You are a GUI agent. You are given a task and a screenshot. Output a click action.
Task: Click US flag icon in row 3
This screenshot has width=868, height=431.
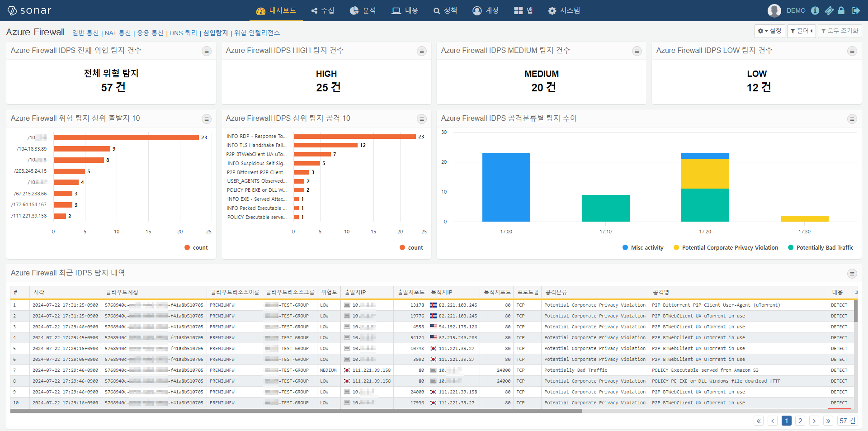pos(433,327)
